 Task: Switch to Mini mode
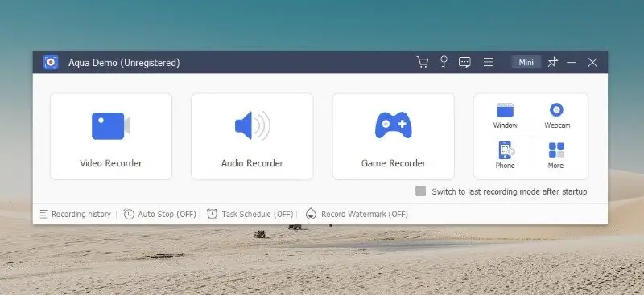click(526, 63)
